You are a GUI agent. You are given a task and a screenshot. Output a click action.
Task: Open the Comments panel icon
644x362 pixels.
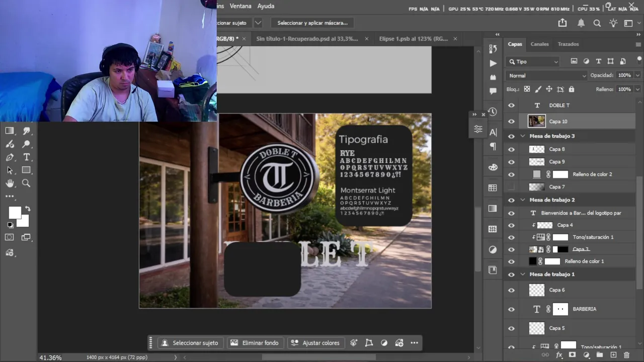[x=493, y=92]
